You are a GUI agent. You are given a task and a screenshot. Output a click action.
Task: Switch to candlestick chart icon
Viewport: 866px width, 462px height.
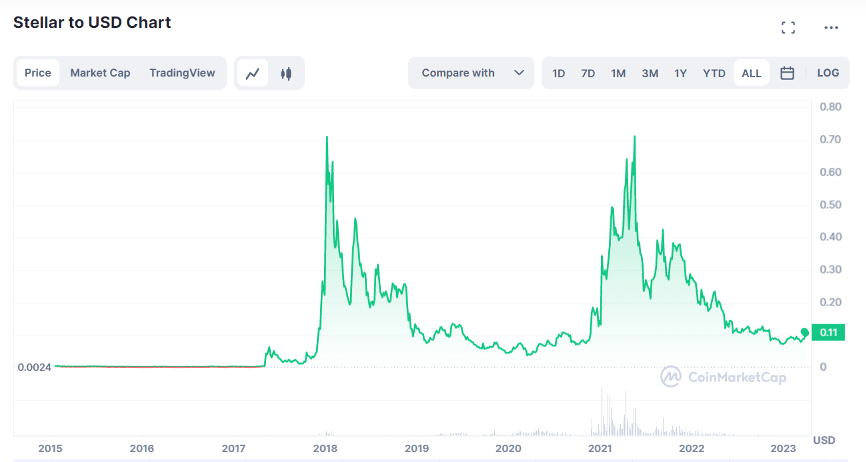[x=286, y=73]
